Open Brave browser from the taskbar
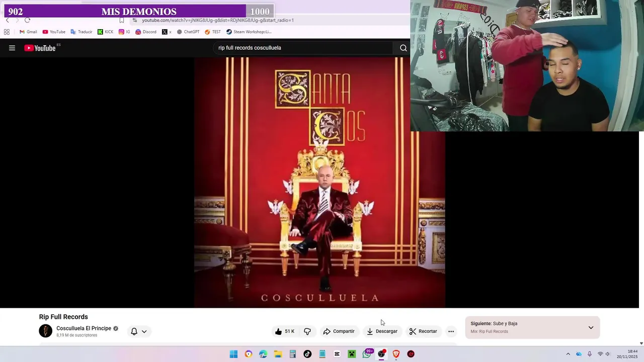Screen dimensions: 644x362 click(x=396, y=354)
